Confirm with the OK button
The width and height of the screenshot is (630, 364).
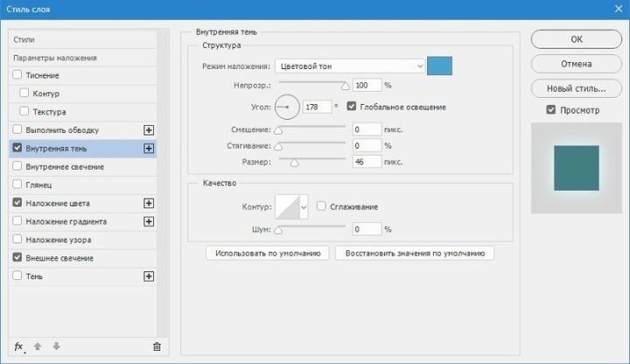576,39
